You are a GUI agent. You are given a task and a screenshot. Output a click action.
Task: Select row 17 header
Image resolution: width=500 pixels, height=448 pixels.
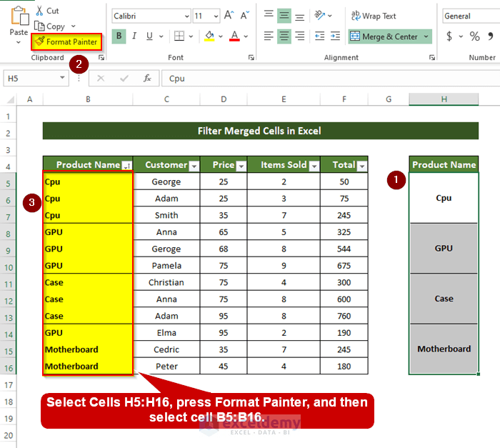pos(9,385)
